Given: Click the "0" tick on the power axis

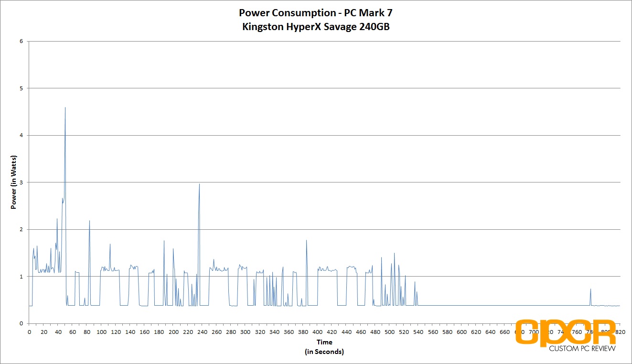Looking at the screenshot, I should tap(21, 323).
